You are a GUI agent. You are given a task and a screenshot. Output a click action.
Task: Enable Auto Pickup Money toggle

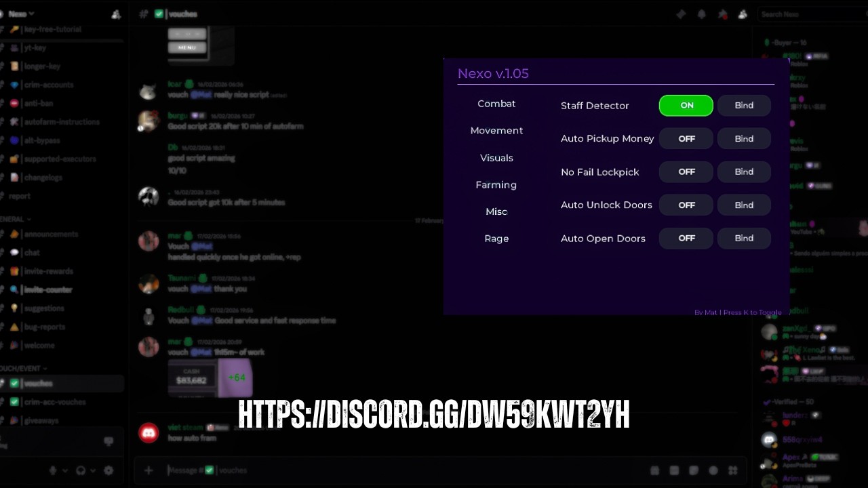(x=686, y=139)
